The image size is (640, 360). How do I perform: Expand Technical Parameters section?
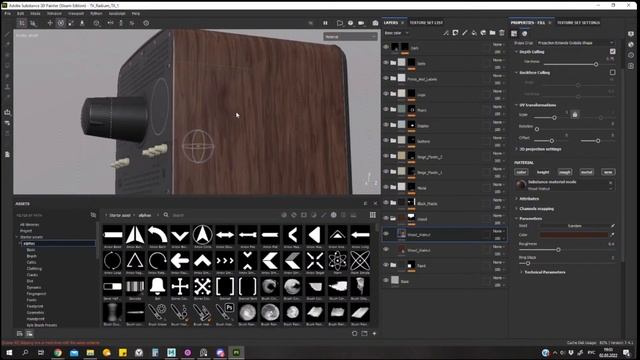[x=521, y=272]
